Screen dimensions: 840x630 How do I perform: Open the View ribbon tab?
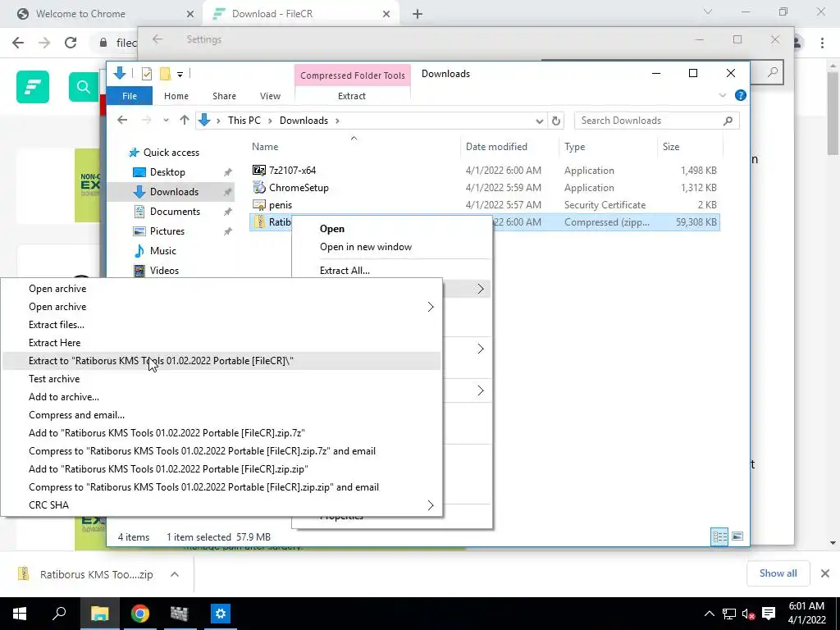(270, 96)
